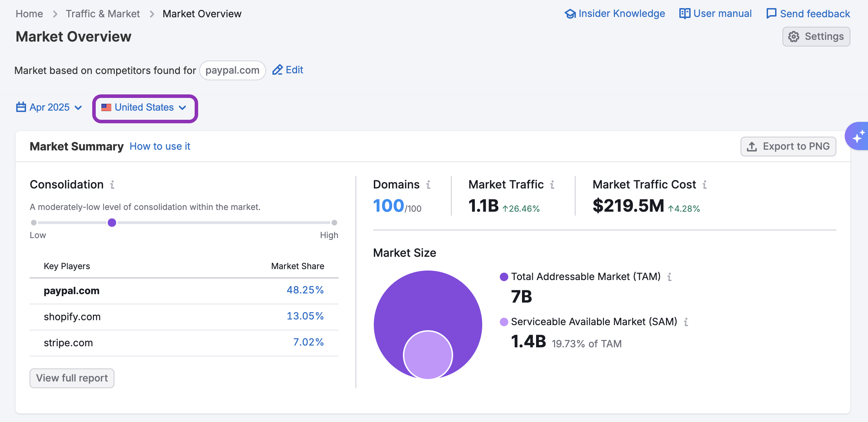Click the consolidation slider purple handle
The width and height of the screenshot is (868, 422).
point(112,223)
